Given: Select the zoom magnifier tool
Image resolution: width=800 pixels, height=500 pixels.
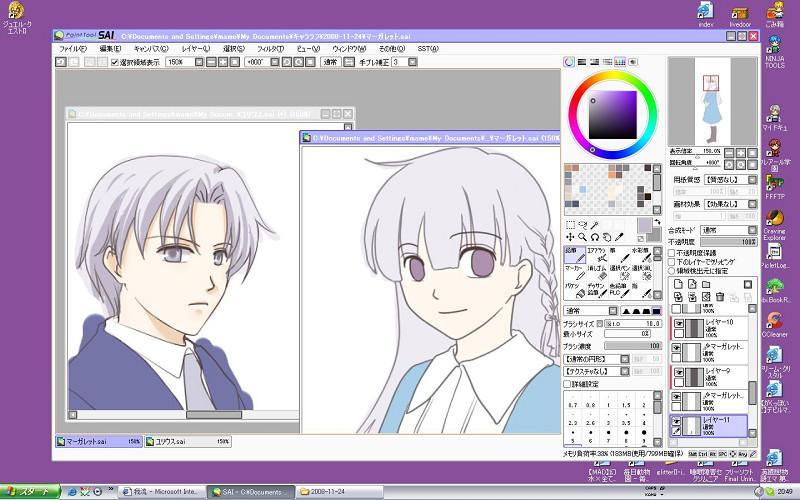Looking at the screenshot, I should [583, 237].
